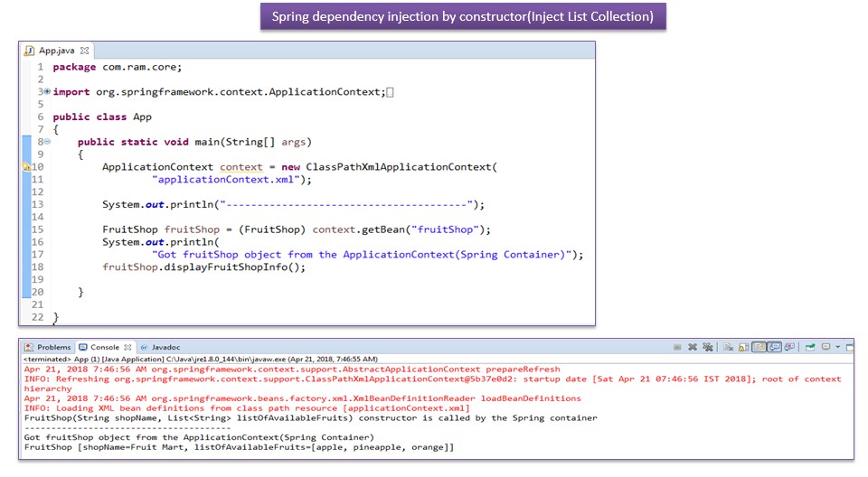
Task: Click 'package com.ram.core;' on line 1
Action: click(117, 67)
